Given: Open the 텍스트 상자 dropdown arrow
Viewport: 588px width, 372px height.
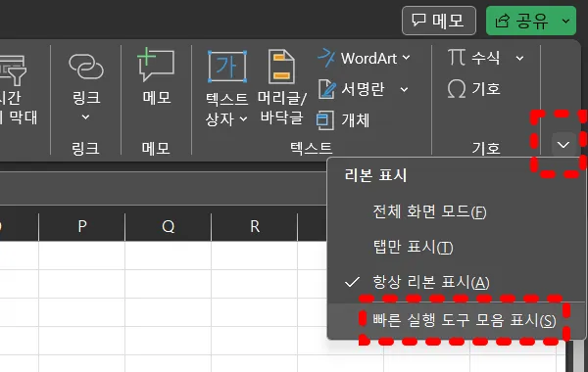Looking at the screenshot, I should pos(243,119).
